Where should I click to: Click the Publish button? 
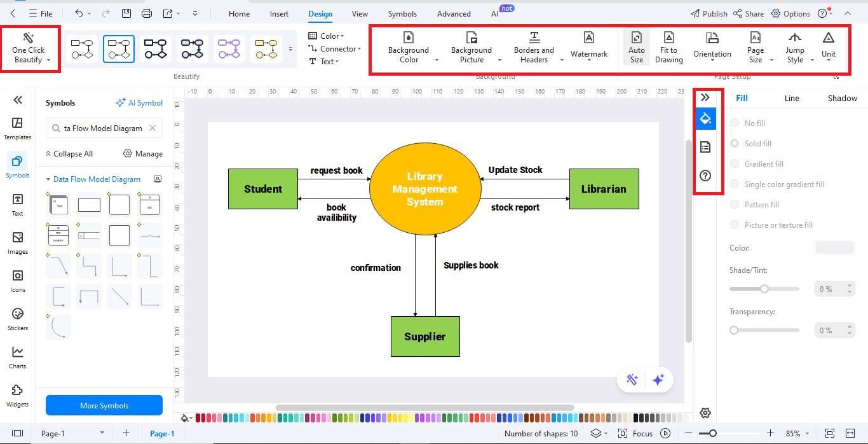coord(709,13)
